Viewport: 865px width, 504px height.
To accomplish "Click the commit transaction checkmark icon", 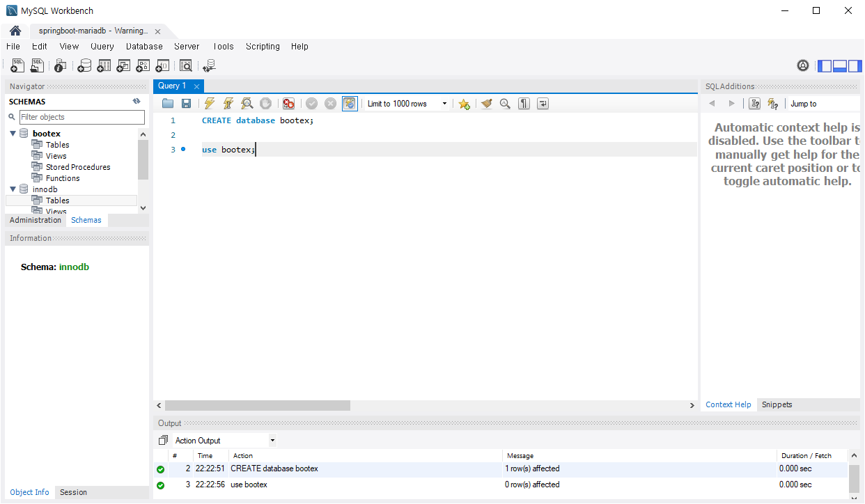I will click(x=311, y=104).
